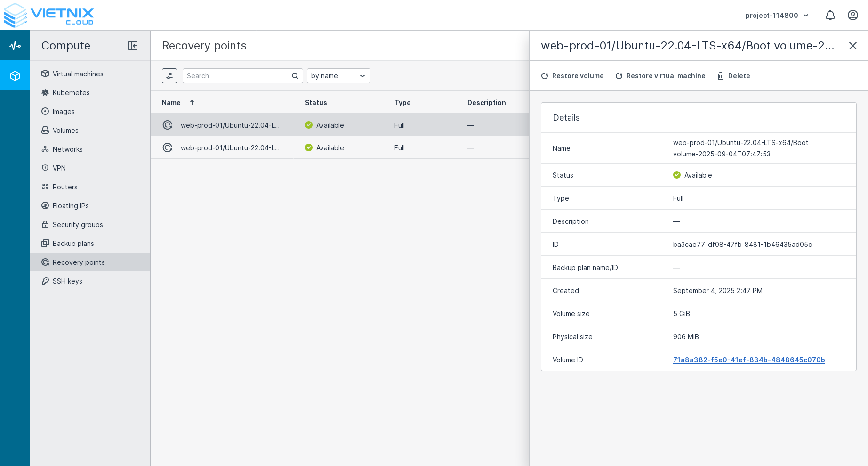Click the Restore virtual machine action
The height and width of the screenshot is (466, 868).
pos(660,76)
